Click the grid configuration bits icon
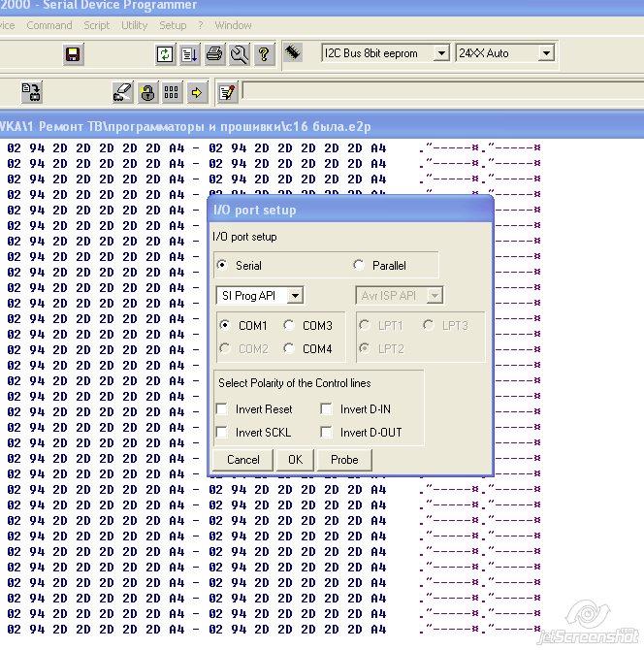 pos(171,92)
